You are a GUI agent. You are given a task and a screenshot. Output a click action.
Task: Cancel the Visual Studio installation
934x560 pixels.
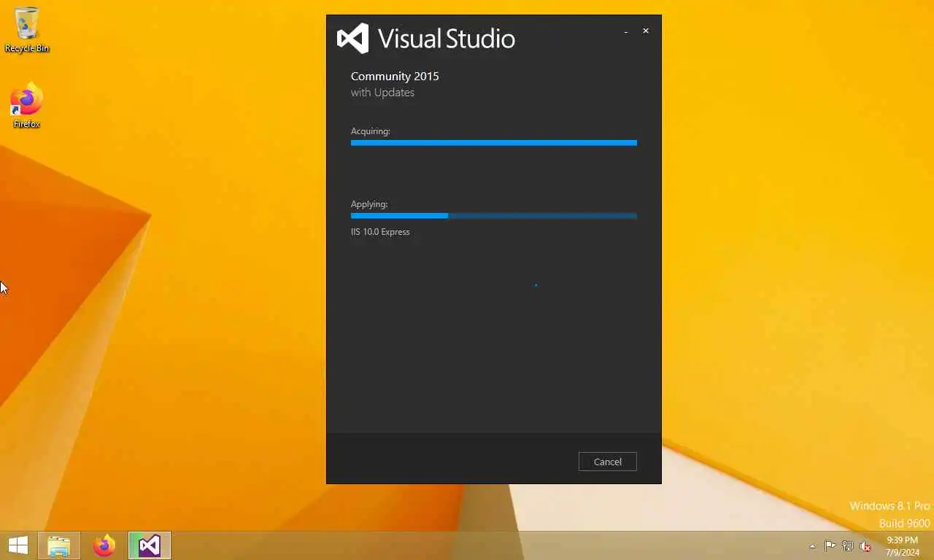click(607, 462)
